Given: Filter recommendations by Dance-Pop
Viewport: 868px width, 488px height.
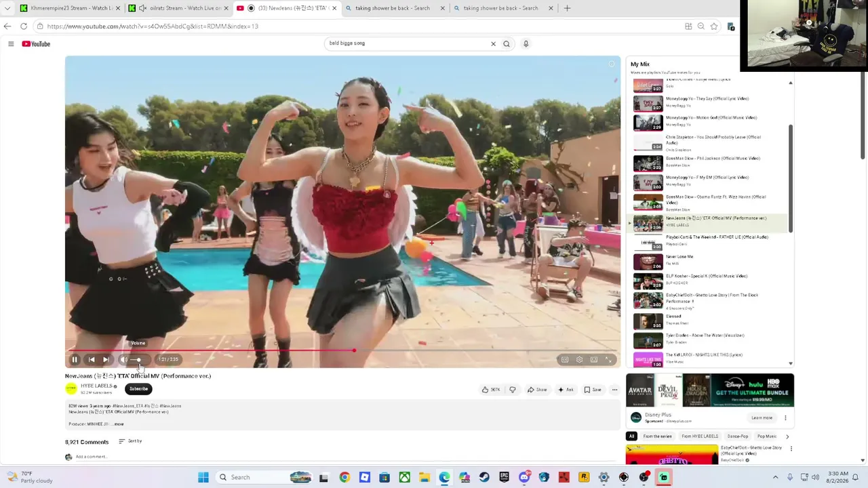Looking at the screenshot, I should coord(738,436).
